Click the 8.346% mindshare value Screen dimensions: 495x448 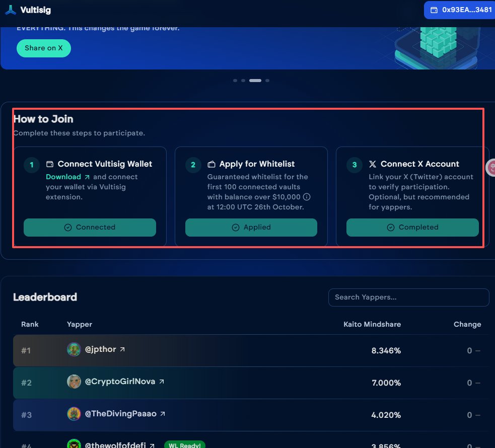click(x=386, y=350)
